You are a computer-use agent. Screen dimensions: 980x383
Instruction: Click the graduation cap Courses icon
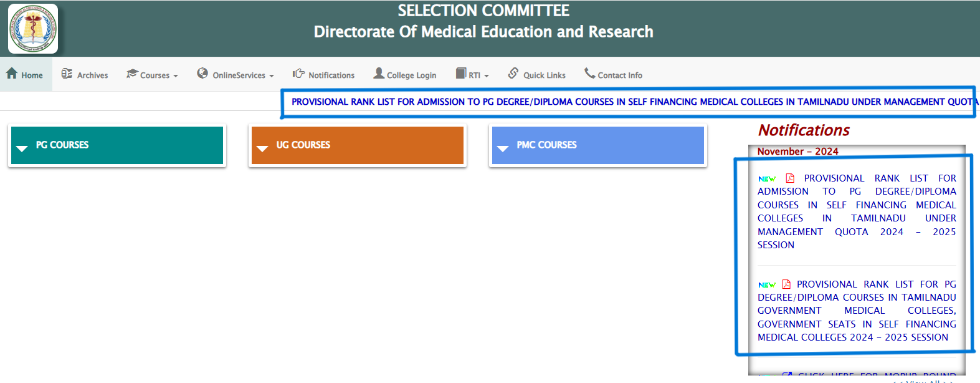pos(131,74)
